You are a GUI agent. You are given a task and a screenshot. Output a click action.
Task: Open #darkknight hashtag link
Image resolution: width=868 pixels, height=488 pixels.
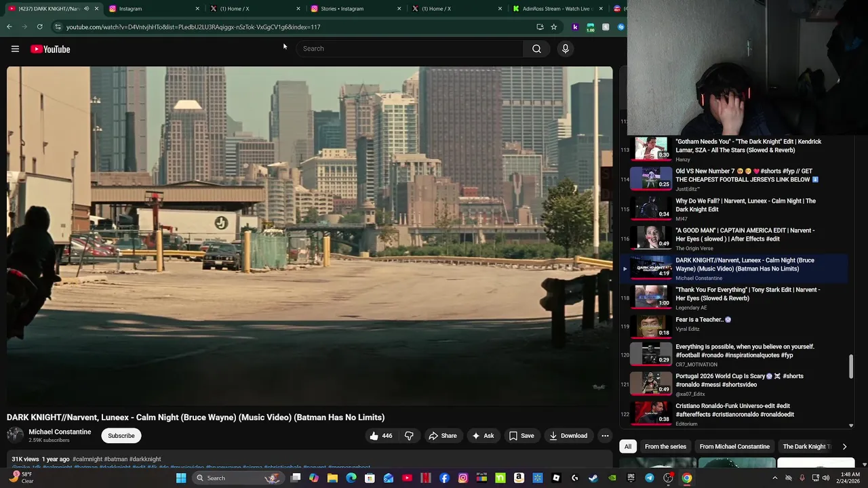coord(145,460)
